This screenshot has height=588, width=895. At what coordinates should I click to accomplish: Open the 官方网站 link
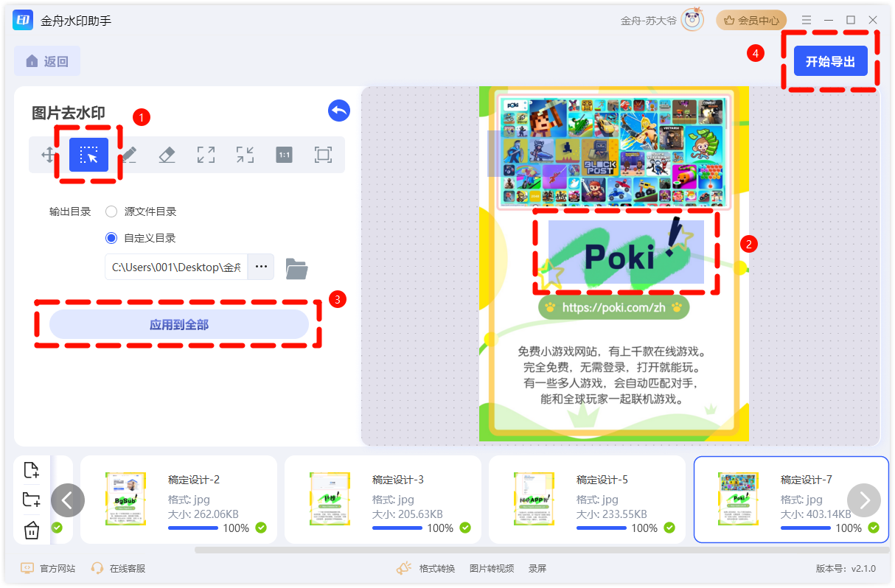[49, 568]
